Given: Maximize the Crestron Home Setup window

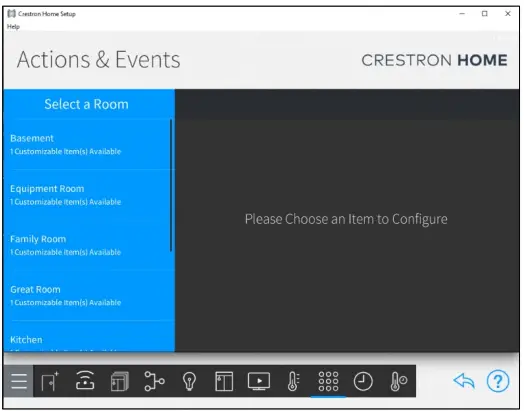Looking at the screenshot, I should point(485,14).
